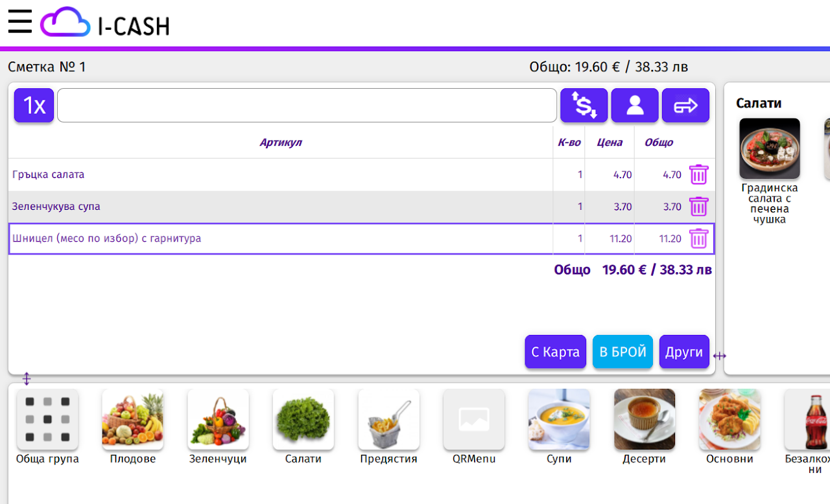Open the price change dollar icon button
The height and width of the screenshot is (504, 830).
click(584, 106)
